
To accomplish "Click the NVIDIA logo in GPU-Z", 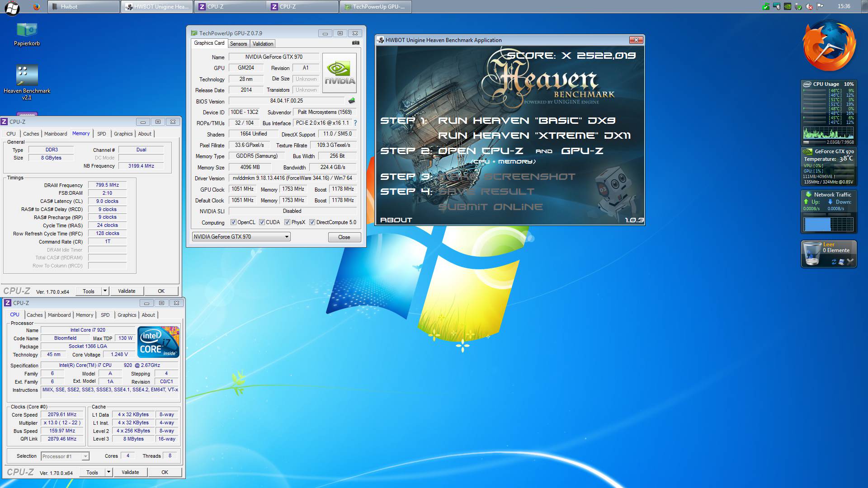I will point(340,73).
